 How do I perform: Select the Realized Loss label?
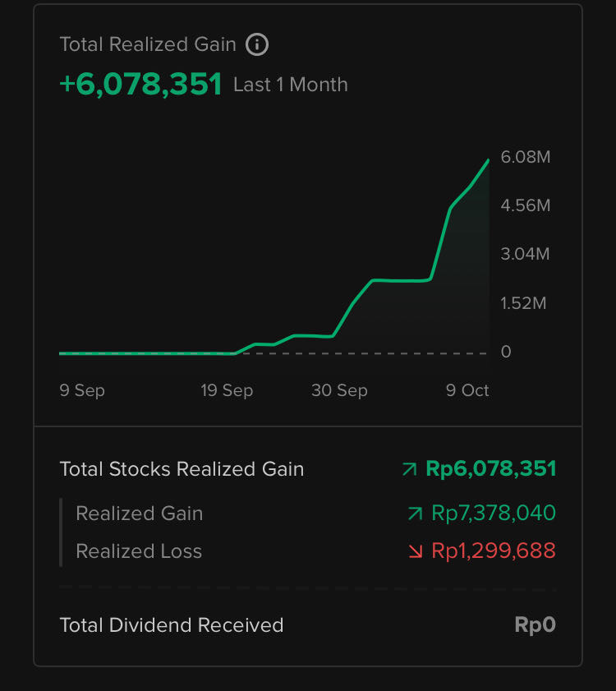(139, 551)
